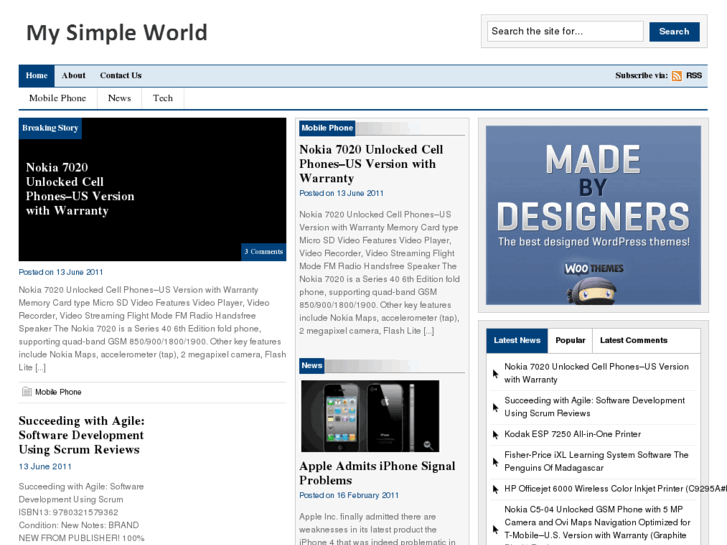727x545 pixels.
Task: Open Nokia 7020 Unlocked link in Latest News
Action: [596, 373]
